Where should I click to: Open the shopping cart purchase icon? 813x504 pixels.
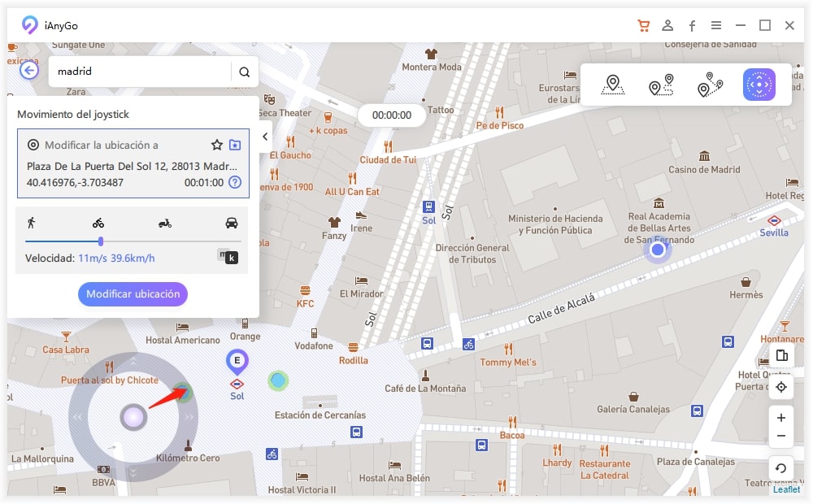point(643,25)
